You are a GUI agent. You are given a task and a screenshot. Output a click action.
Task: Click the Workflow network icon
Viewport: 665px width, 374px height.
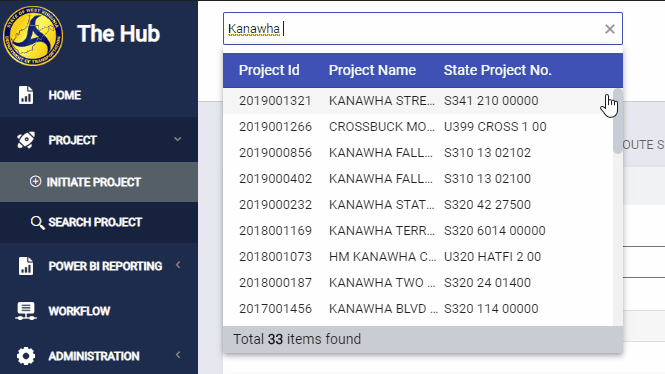click(25, 311)
